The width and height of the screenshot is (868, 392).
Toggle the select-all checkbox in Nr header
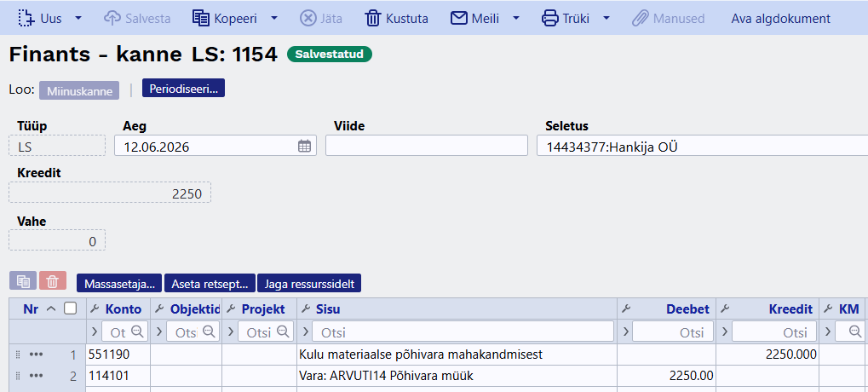[x=70, y=308]
